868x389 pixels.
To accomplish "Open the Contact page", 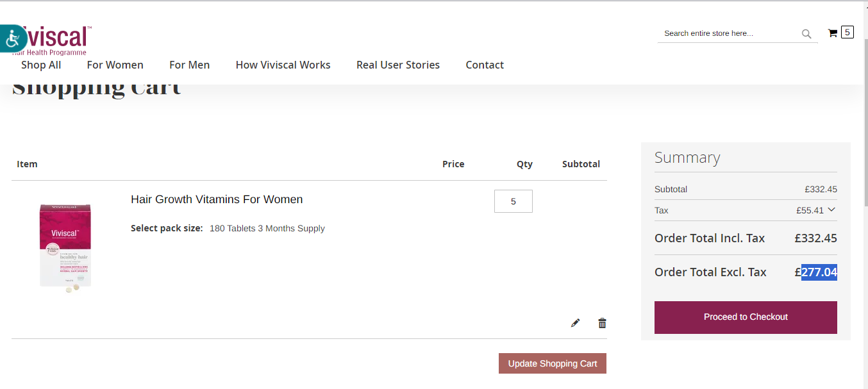I will coord(485,65).
